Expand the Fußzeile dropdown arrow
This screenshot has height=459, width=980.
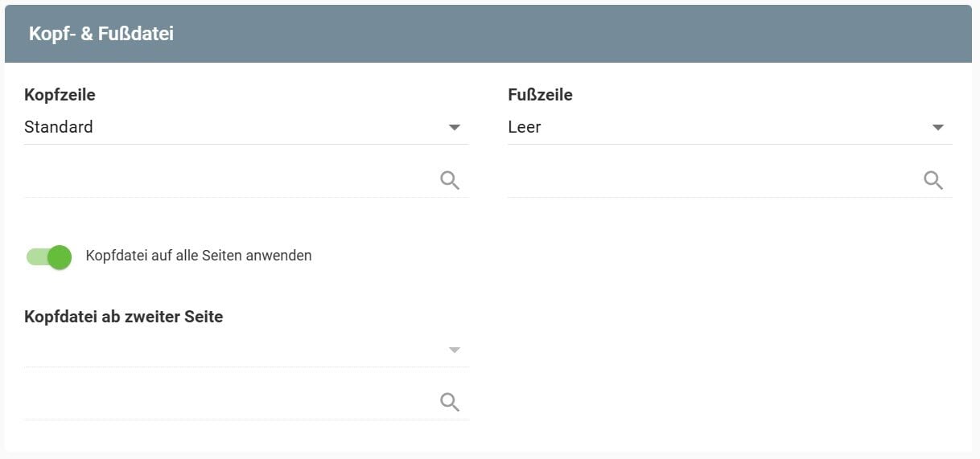tap(937, 127)
